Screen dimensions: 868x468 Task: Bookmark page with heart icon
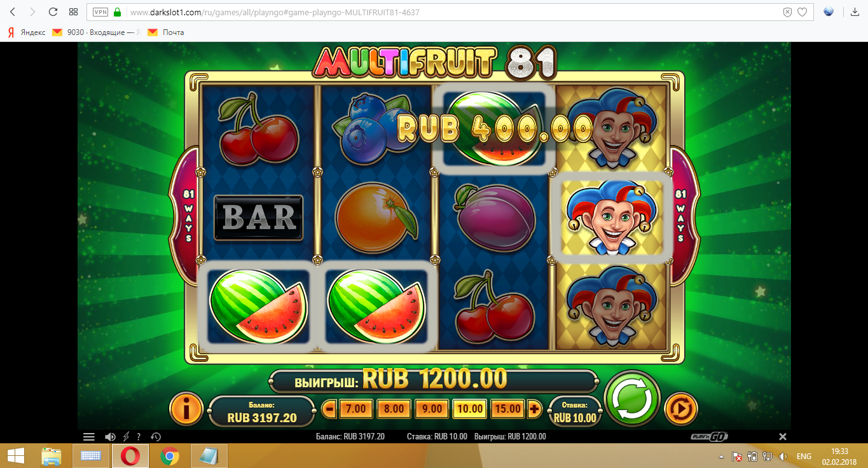tap(803, 12)
